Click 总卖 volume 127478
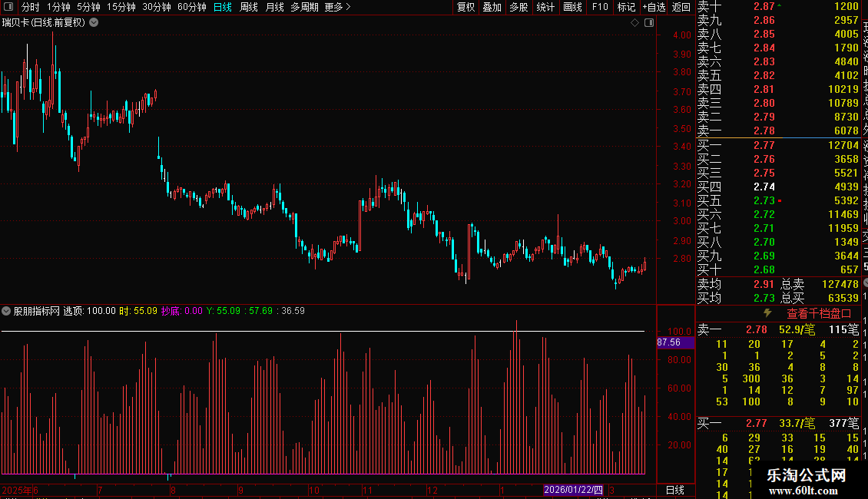This screenshot has width=868, height=499. [x=840, y=284]
